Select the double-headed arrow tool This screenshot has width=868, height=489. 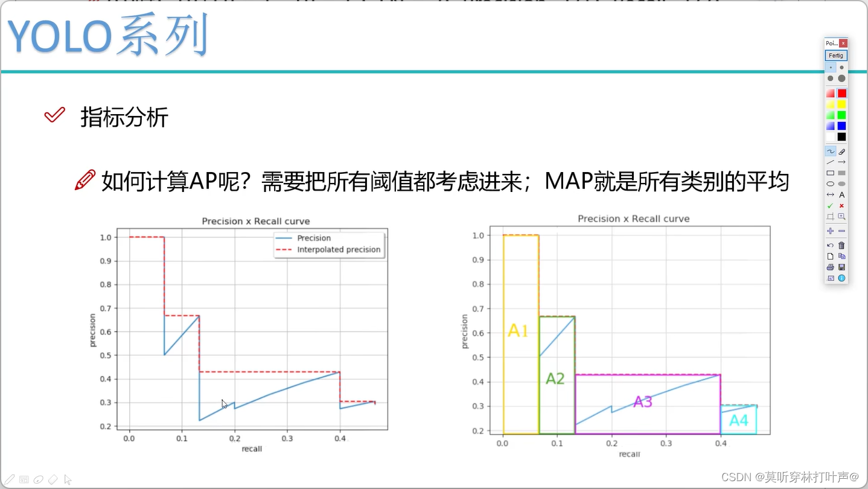tap(831, 194)
